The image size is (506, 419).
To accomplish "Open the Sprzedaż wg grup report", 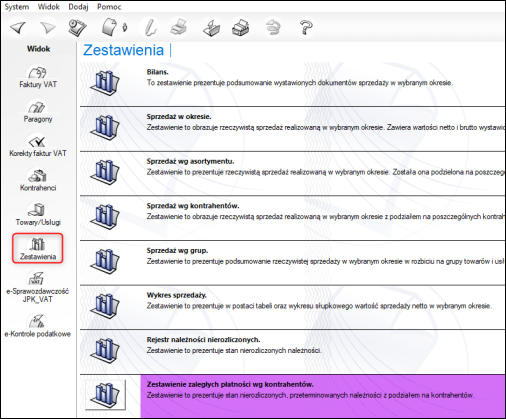I will click(177, 251).
